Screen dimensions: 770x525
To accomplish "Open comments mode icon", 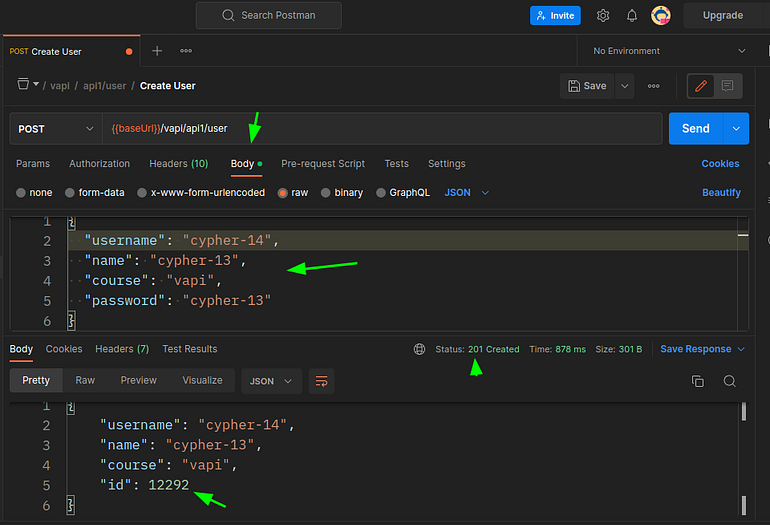I will [x=727, y=86].
